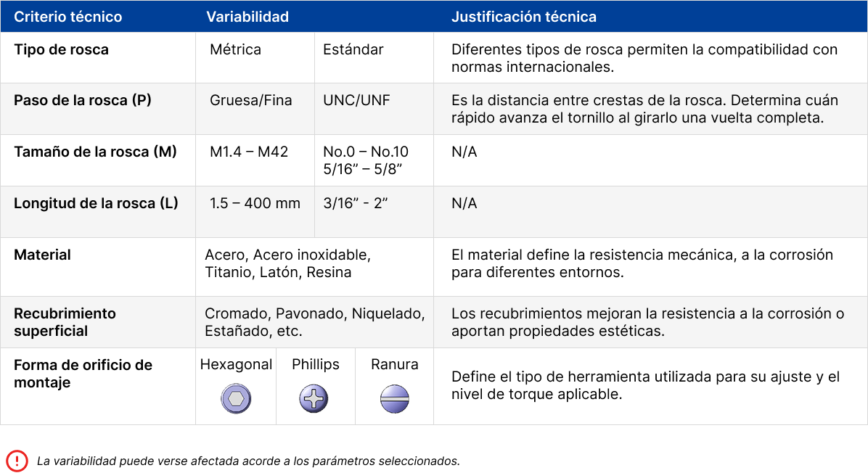Viewport: 868px width, 473px height.
Task: Select the "Longitud de la rosca (L)" label
Action: coord(96,203)
